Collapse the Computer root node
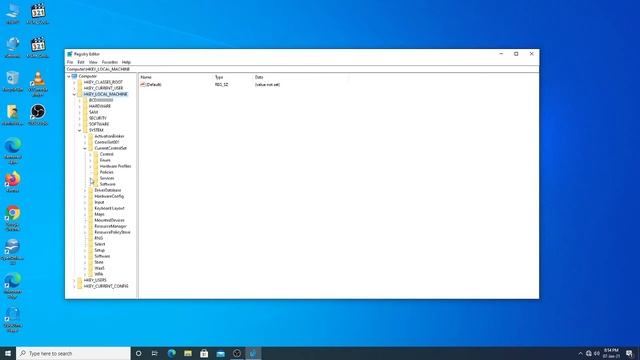The image size is (640, 360). (x=69, y=76)
